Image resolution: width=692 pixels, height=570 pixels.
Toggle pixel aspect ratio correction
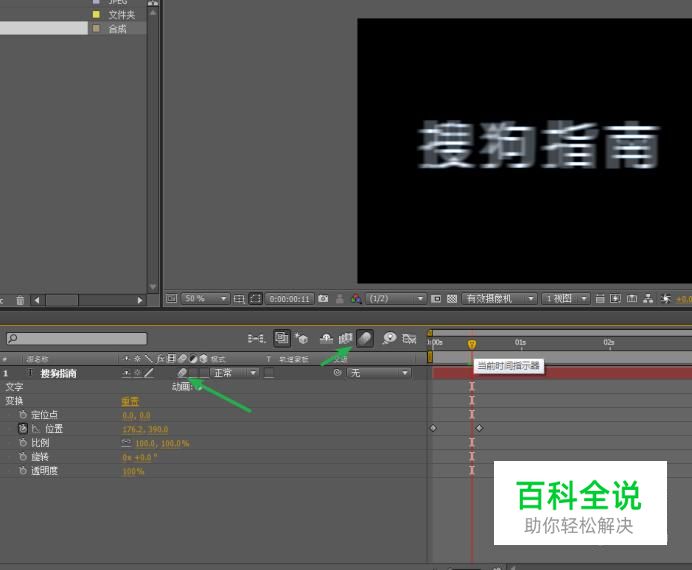click(600, 299)
